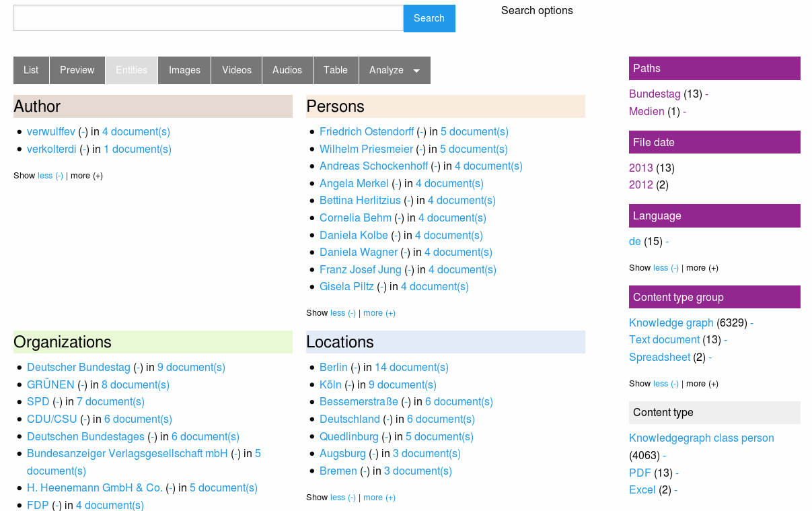This screenshot has height=511, width=812.
Task: Filter by location Bremen
Action: point(338,471)
